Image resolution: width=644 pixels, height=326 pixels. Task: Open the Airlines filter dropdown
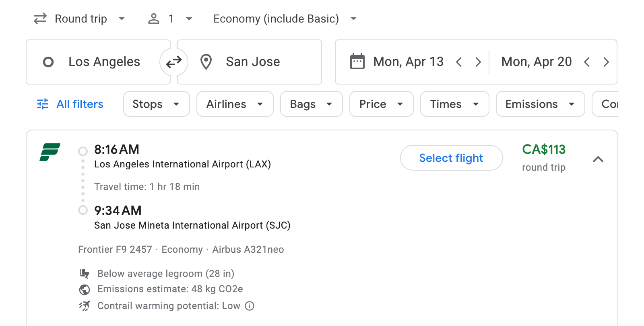pos(235,104)
